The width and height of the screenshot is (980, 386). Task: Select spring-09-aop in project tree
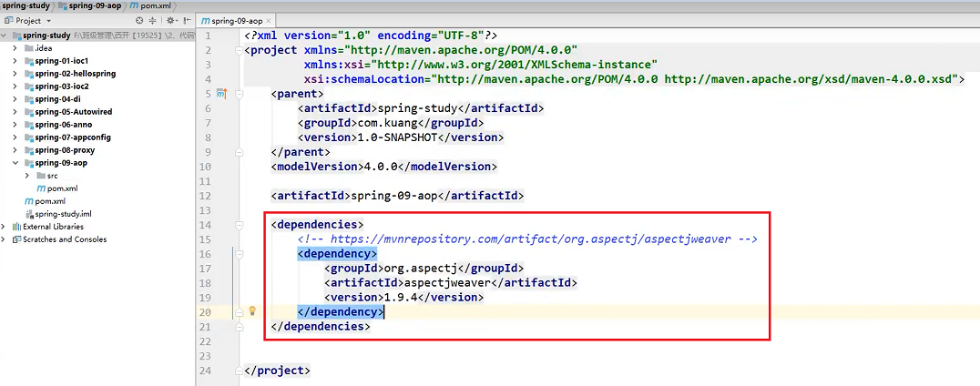point(61,163)
